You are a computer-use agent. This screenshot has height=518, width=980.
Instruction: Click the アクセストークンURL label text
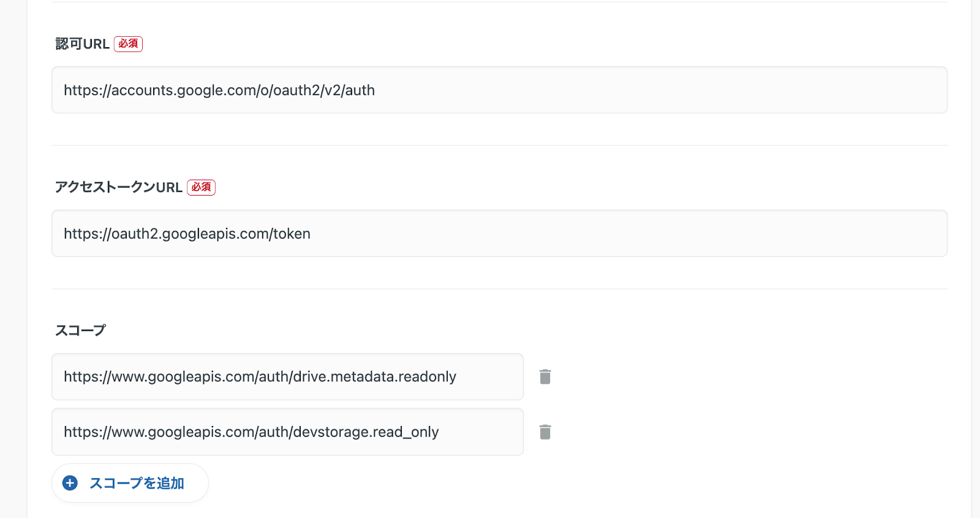(x=118, y=188)
